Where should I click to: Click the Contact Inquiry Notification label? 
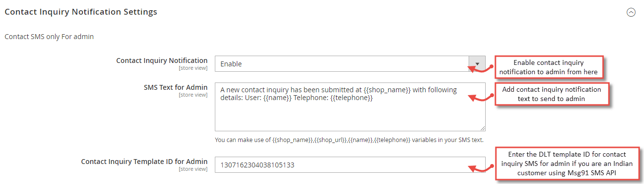(162, 61)
